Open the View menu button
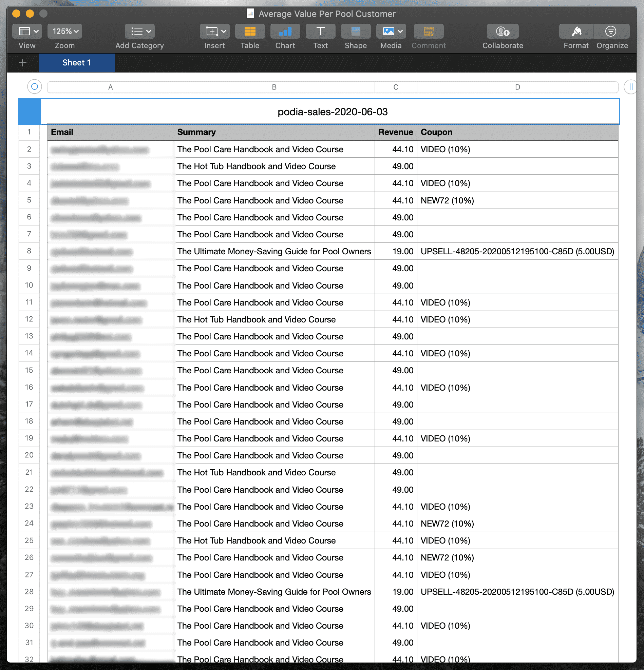Screen dimensions: 644x670 (27, 32)
